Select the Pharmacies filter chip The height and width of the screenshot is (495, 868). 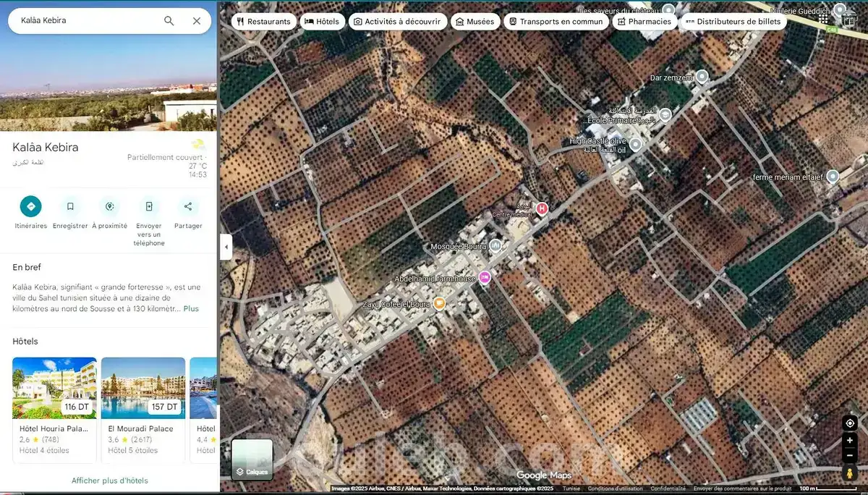click(642, 22)
